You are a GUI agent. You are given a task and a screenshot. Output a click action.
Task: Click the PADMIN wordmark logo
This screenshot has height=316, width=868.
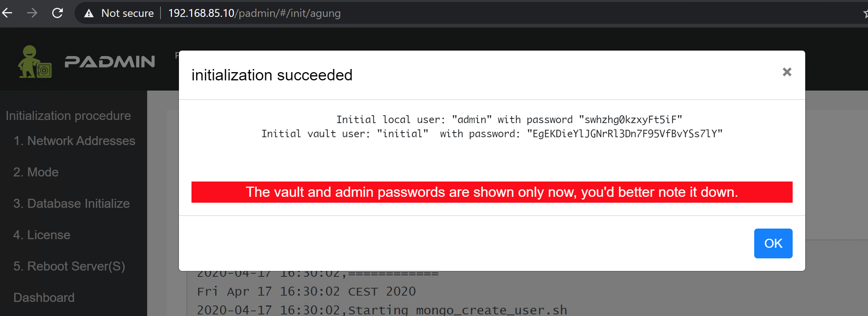pyautogui.click(x=110, y=62)
